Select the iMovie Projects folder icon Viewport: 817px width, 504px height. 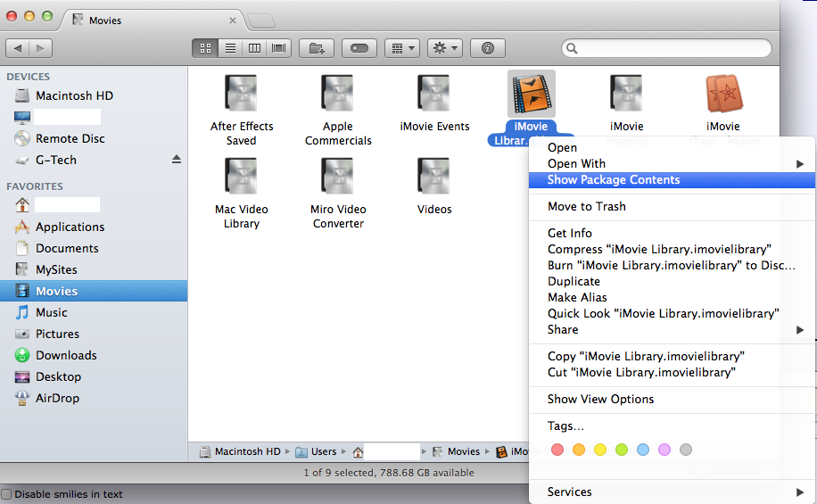click(x=627, y=94)
